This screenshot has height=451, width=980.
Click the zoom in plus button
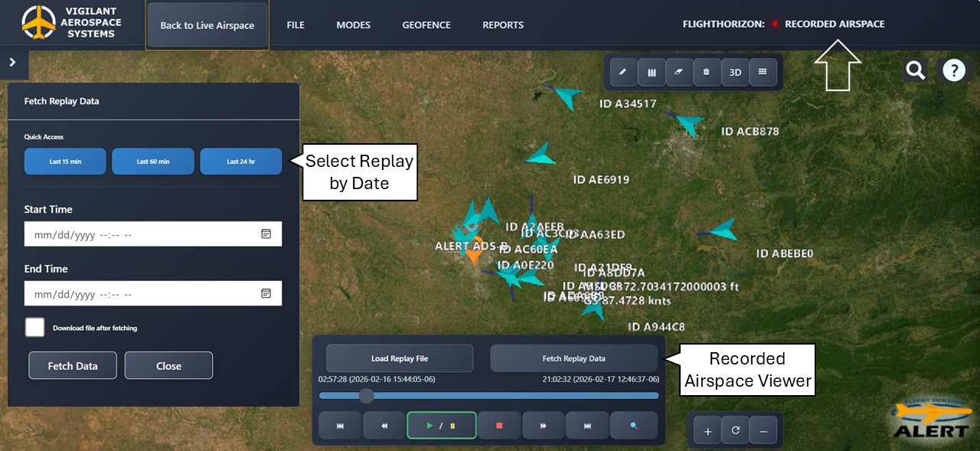[x=707, y=431]
